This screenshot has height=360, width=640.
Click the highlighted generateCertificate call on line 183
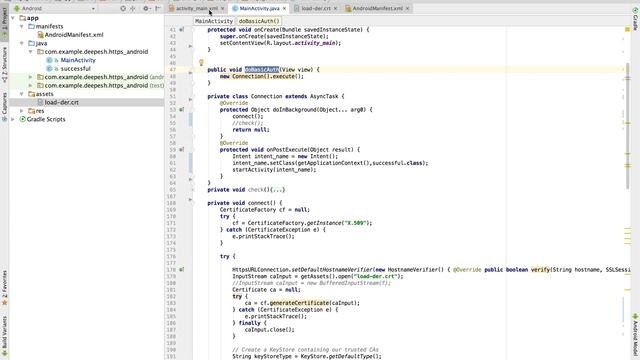299,303
